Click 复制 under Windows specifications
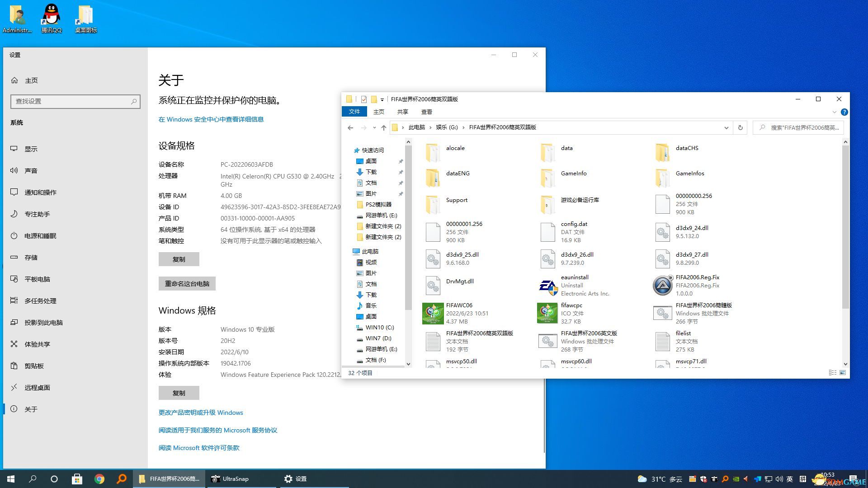868x488 pixels. [x=179, y=393]
